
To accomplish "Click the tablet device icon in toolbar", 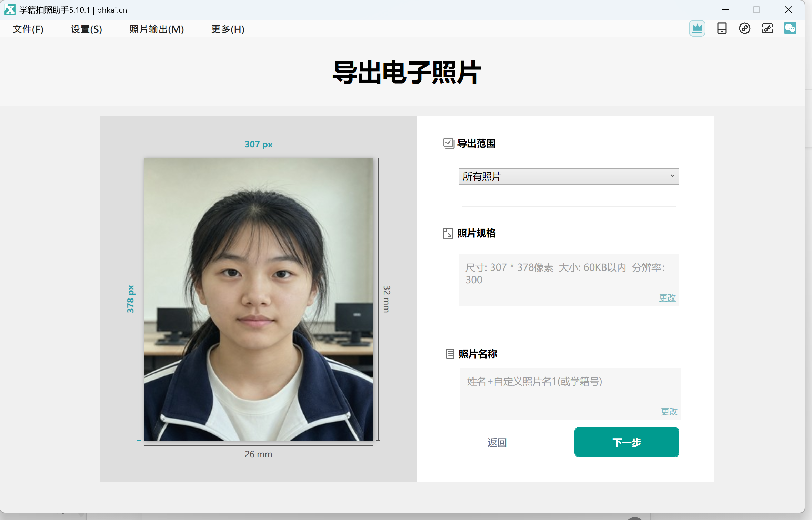I will tap(722, 28).
